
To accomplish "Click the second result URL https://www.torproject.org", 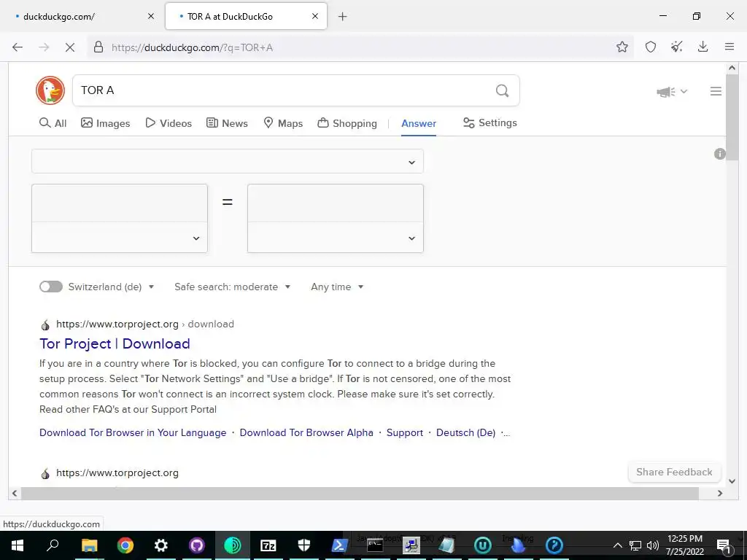I will (x=117, y=472).
